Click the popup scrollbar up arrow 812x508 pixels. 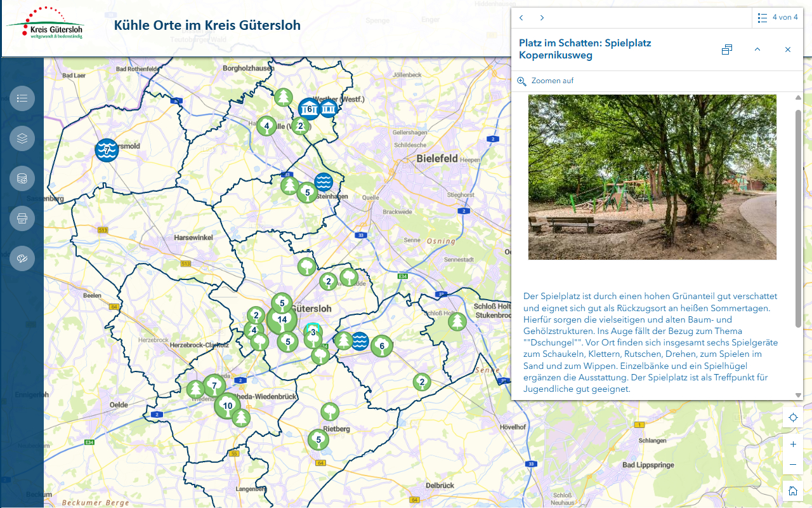pos(798,98)
